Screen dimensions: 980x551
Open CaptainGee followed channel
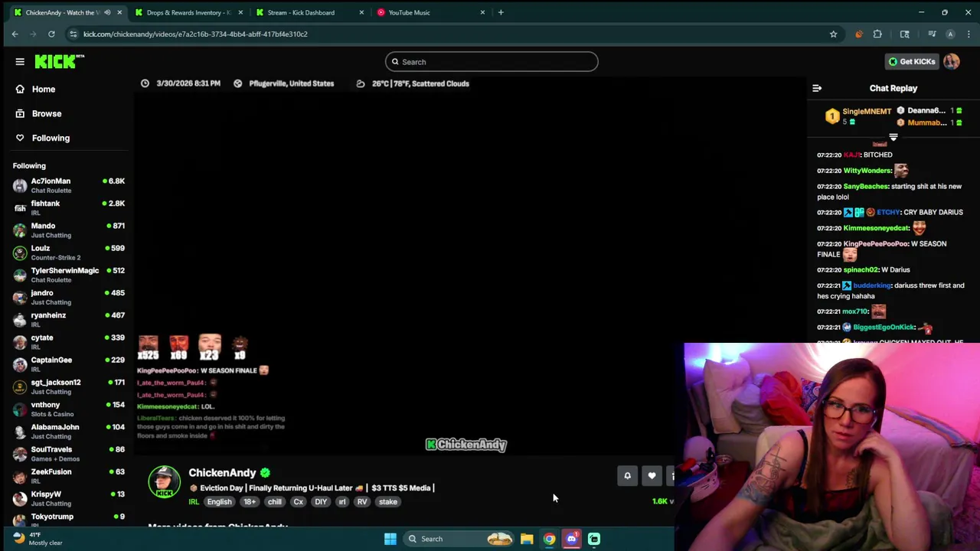tap(69, 364)
